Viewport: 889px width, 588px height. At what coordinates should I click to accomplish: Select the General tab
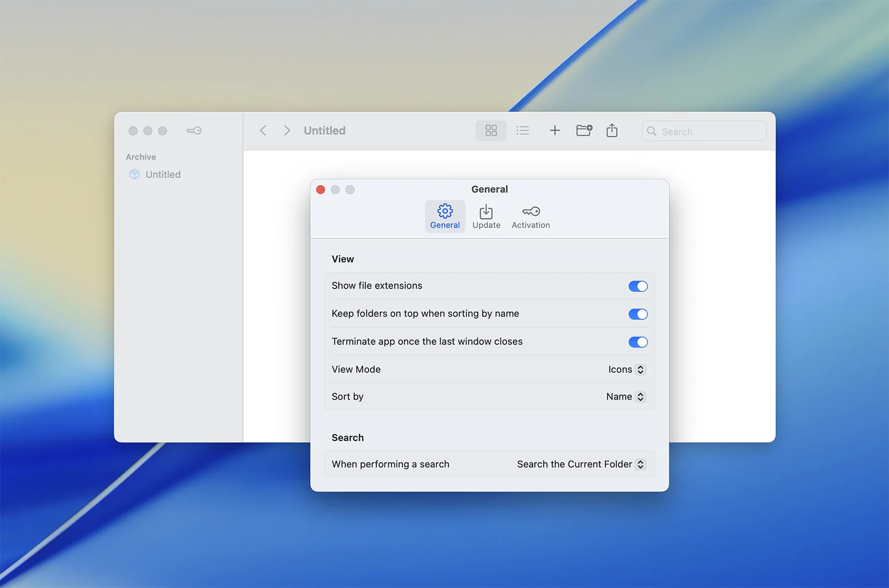[x=444, y=216]
